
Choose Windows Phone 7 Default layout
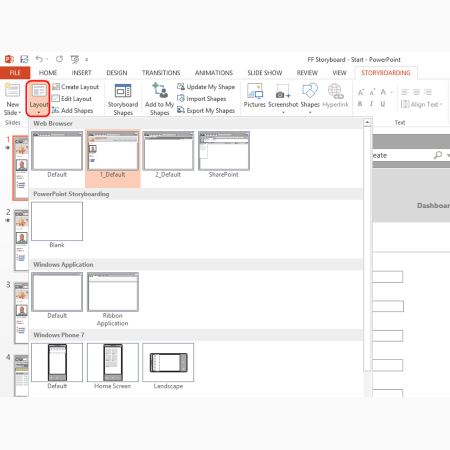(x=57, y=366)
